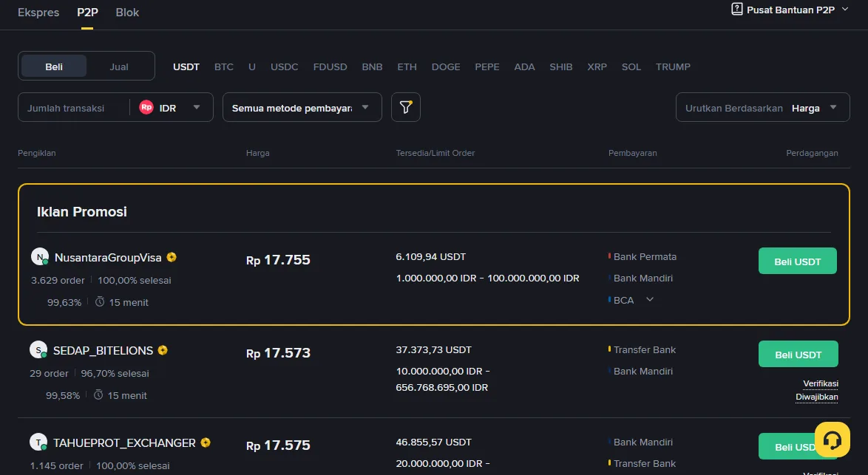Viewport: 868px width, 475px height.
Task: Click the Rp IDR currency icon
Action: click(x=146, y=107)
